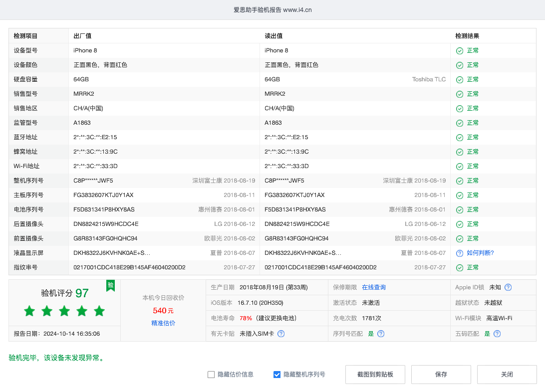Image resolution: width=545 pixels, height=392 pixels.
Task: Click the 高温Wi-Fi module value
Action: (499, 318)
